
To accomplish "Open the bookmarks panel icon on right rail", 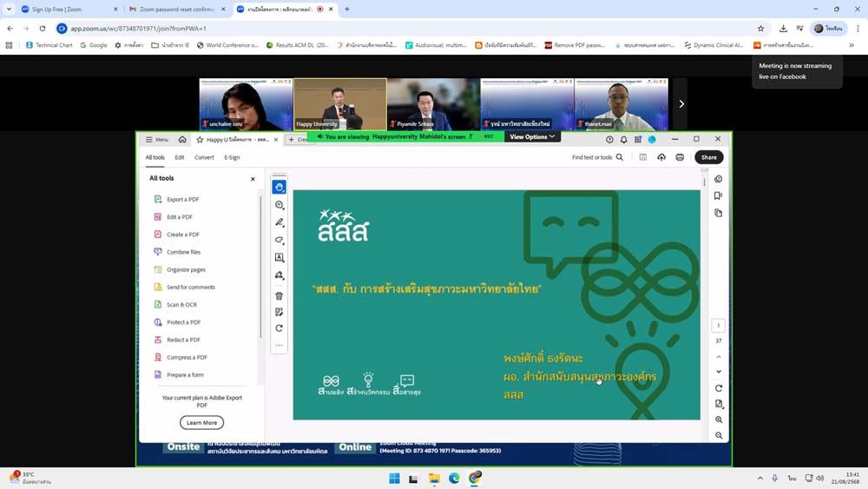I will pyautogui.click(x=718, y=195).
